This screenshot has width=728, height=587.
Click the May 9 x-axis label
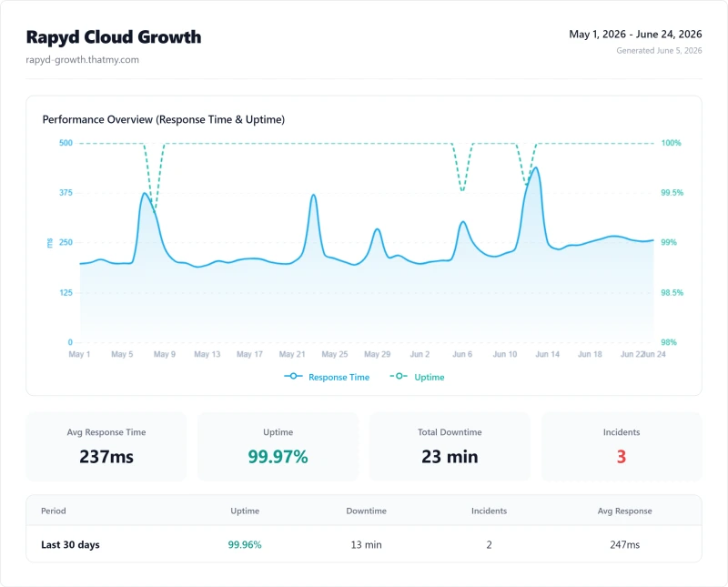(x=165, y=354)
